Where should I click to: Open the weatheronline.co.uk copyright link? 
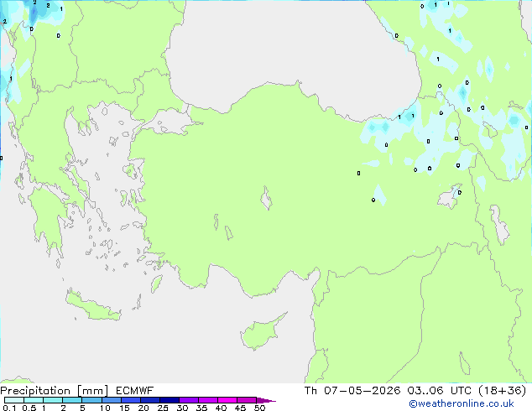coord(462,403)
